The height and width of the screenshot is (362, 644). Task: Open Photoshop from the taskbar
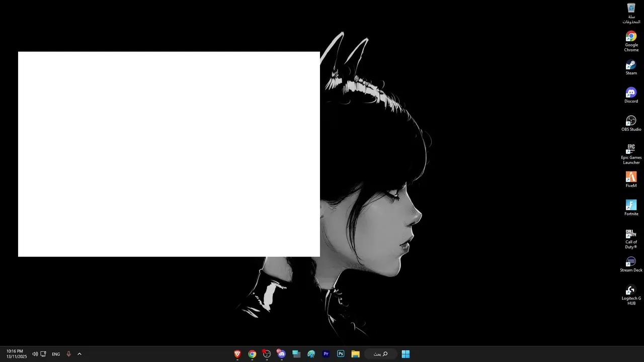(341, 354)
